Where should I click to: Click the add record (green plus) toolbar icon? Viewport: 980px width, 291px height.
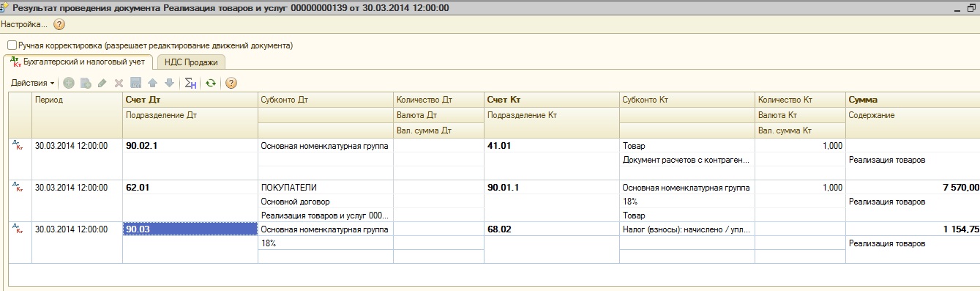point(69,83)
